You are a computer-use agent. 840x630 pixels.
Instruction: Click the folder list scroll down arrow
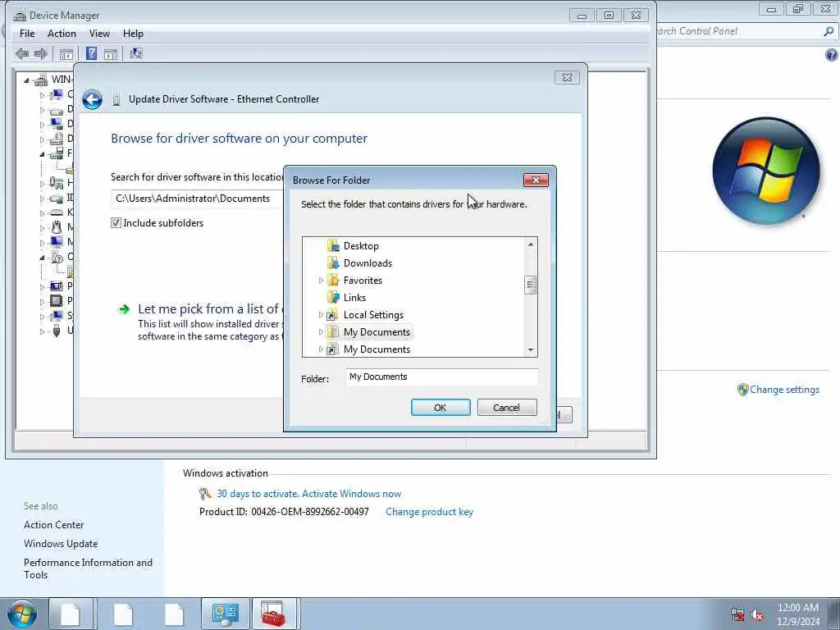tap(531, 350)
